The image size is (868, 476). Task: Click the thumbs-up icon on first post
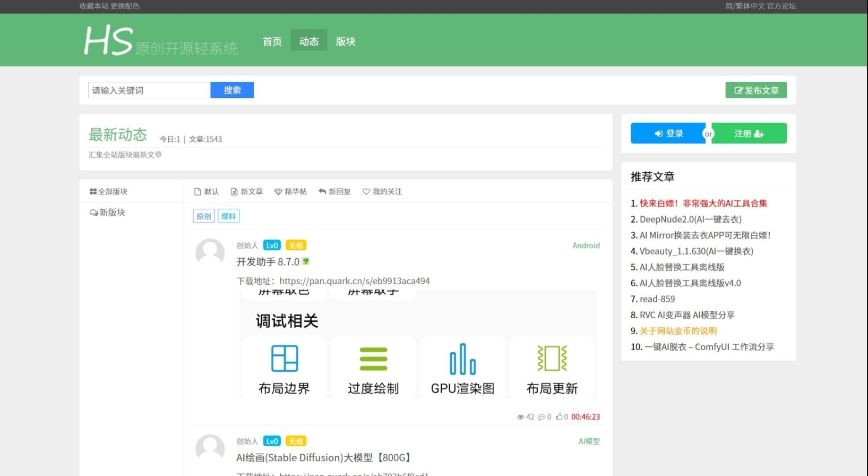click(x=559, y=417)
